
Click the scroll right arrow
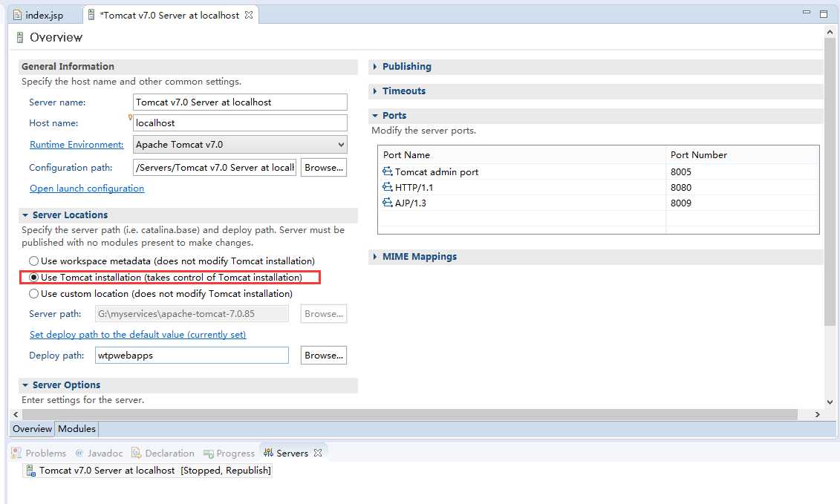(818, 414)
